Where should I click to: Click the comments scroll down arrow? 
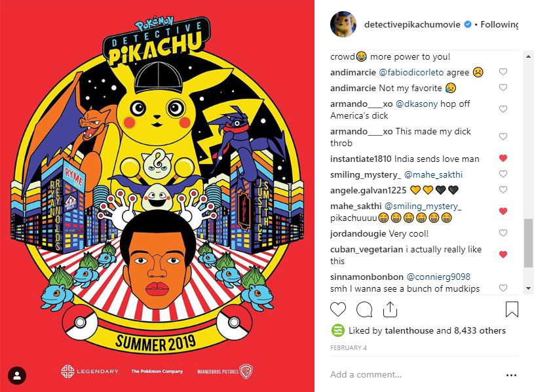pos(528,288)
